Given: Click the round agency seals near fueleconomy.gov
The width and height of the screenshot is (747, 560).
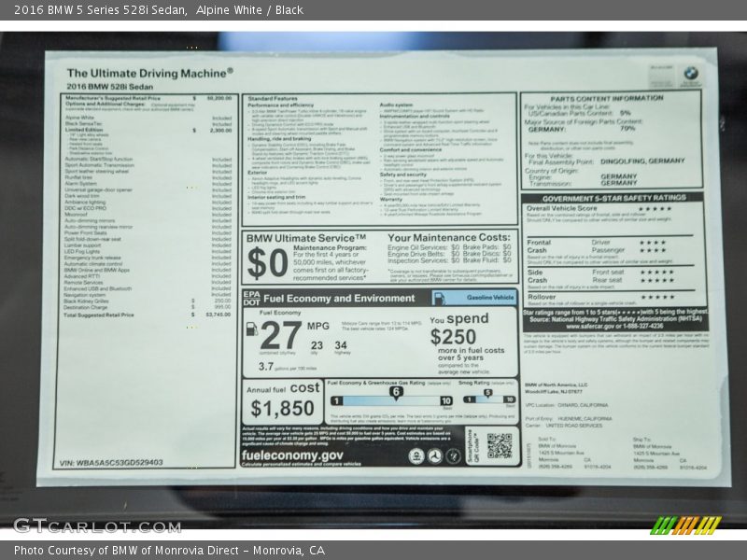Looking at the screenshot, I should [x=434, y=455].
